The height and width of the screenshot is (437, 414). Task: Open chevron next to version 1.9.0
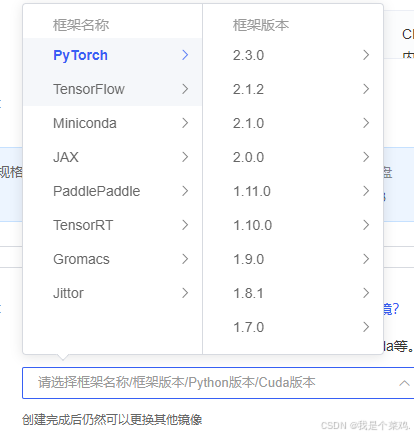pos(366,259)
